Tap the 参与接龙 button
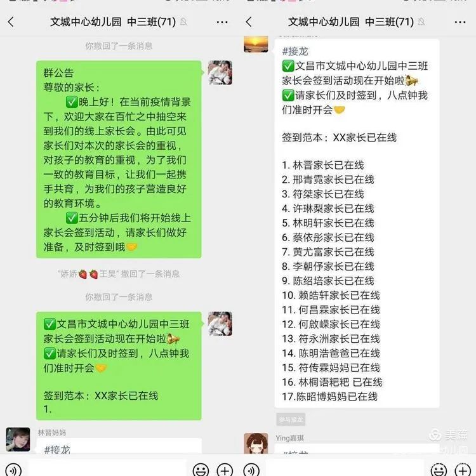This screenshot has height=476, width=476. 291,420
